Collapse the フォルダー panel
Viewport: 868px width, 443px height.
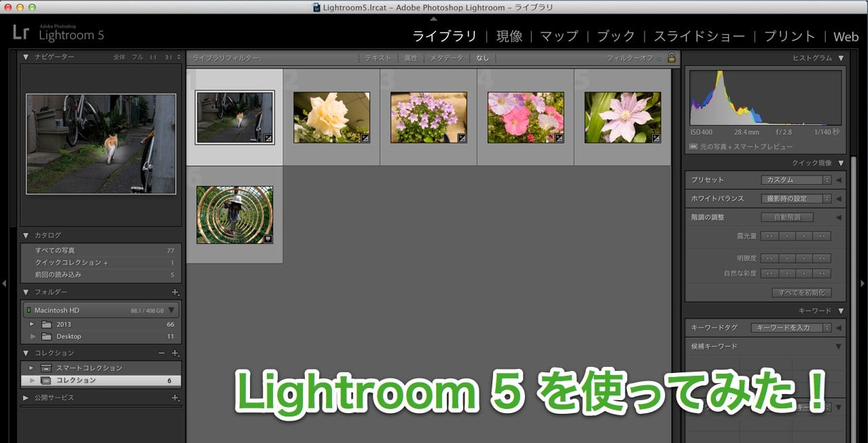tap(26, 292)
